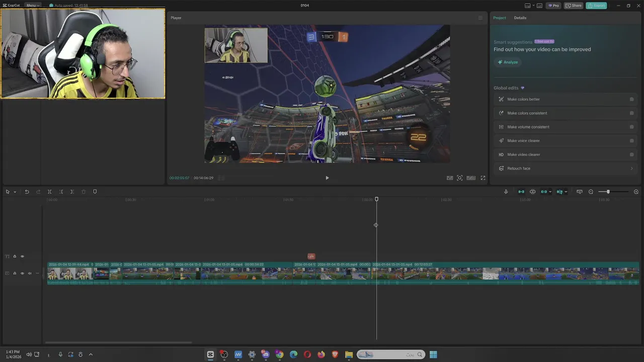This screenshot has height=362, width=644.
Task: Redo the last undone edit
Action: pyautogui.click(x=38, y=192)
